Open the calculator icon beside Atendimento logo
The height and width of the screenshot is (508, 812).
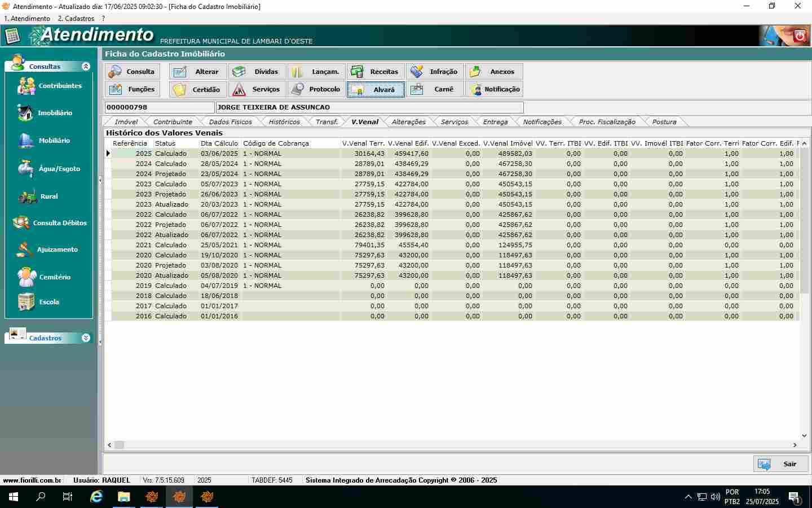coord(12,36)
